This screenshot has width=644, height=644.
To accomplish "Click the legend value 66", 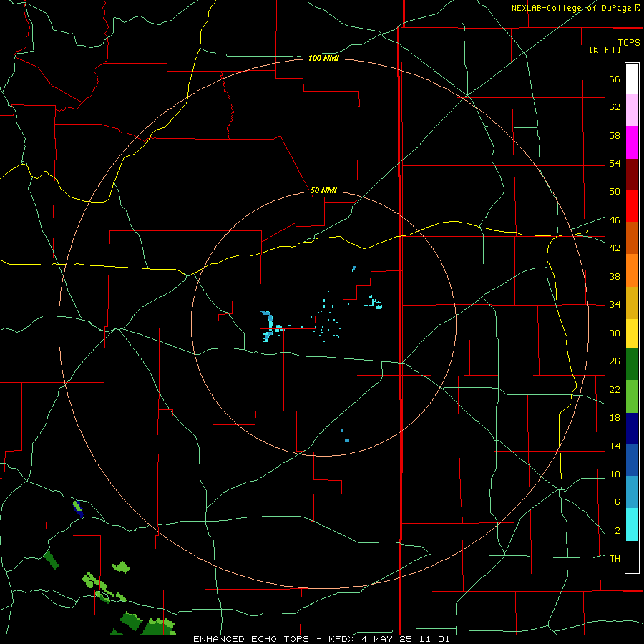I will 615,79.
